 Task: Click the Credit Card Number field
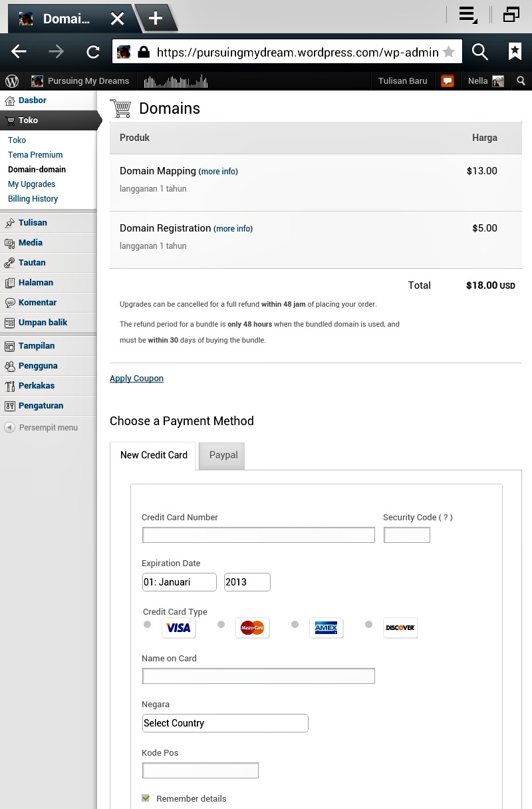click(258, 535)
